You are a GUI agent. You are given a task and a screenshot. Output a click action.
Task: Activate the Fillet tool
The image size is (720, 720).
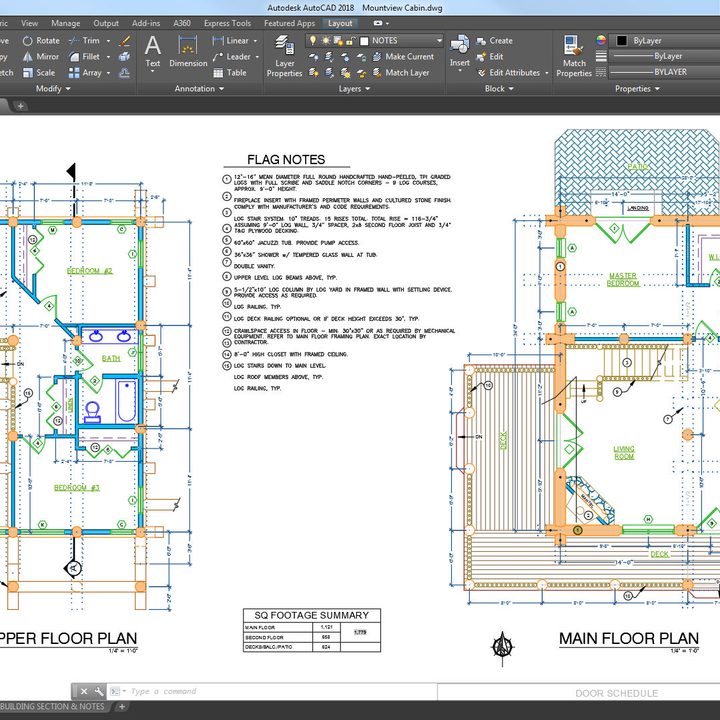[84, 56]
